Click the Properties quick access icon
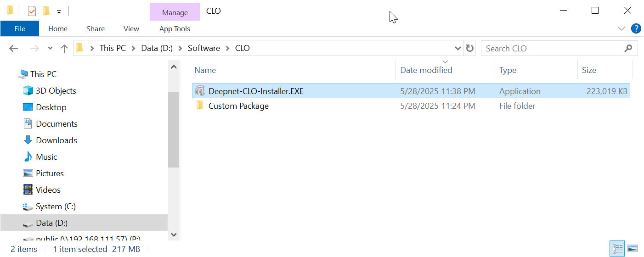 tap(32, 11)
